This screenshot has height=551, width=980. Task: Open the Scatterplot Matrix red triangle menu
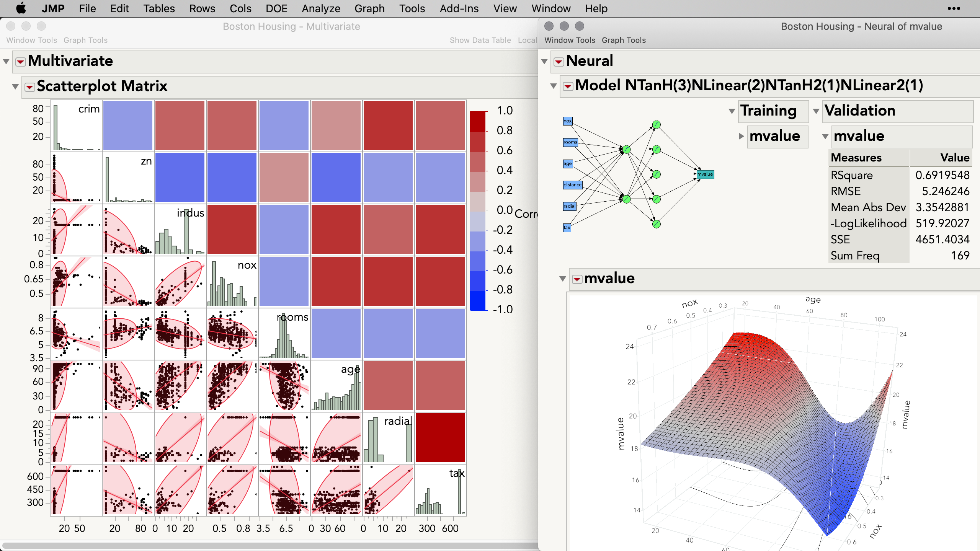29,86
